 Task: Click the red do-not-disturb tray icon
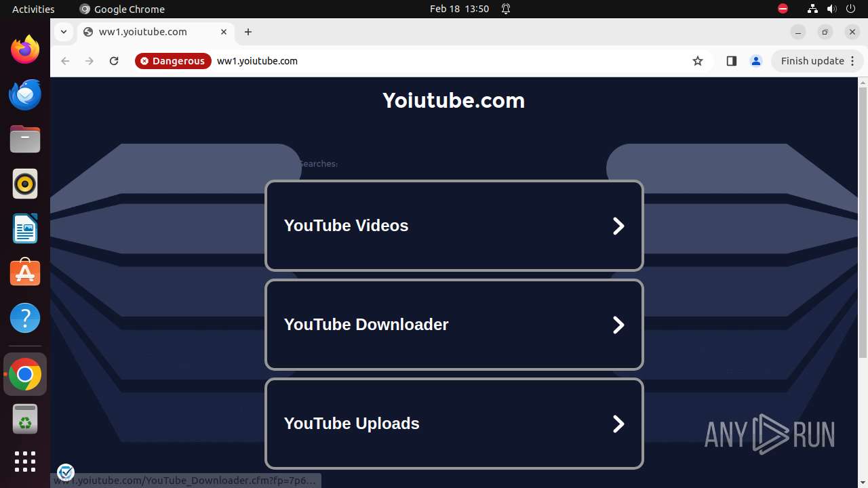[x=783, y=9]
